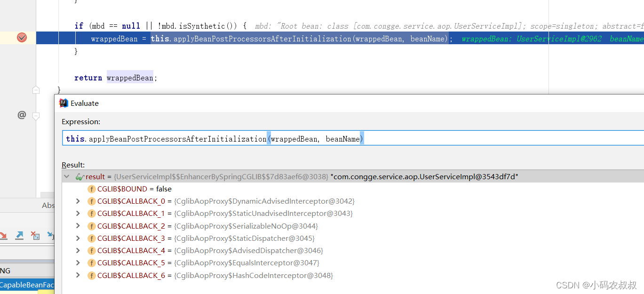Click field icon of CGLIB$CALLBACK_3
Screen dimensions: 644x294
[92, 238]
